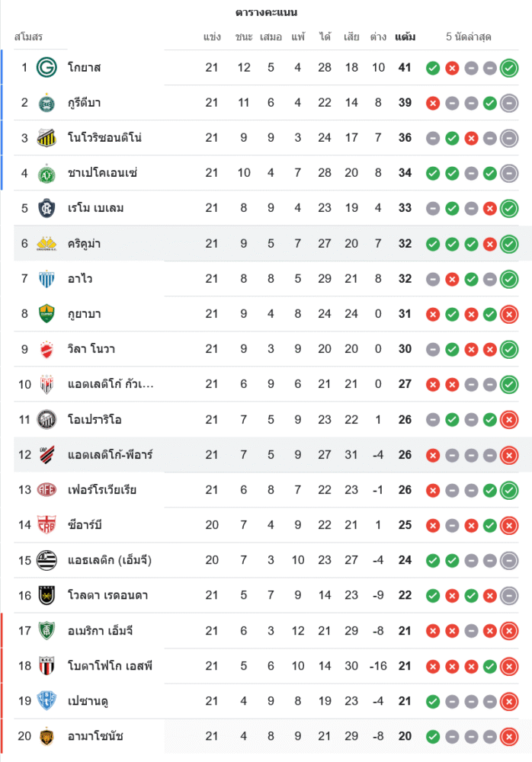The width and height of the screenshot is (532, 762).
Task: Sort by the แต้ม points column header
Action: 405,37
